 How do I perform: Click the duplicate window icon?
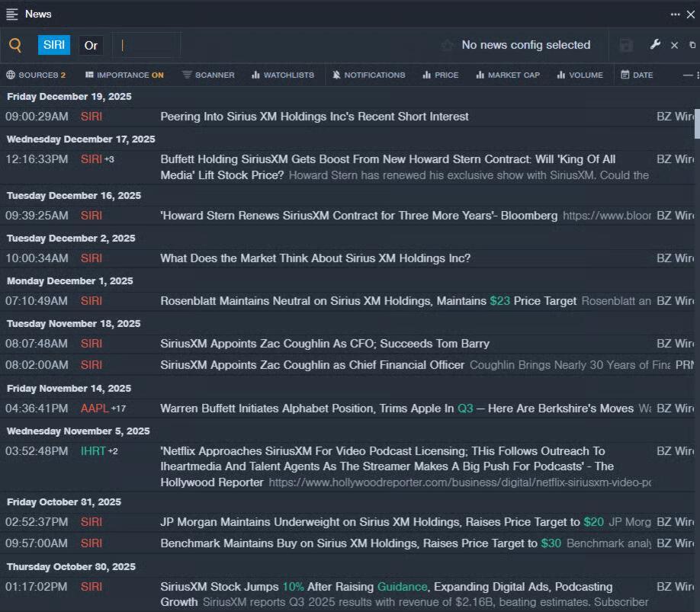click(x=692, y=45)
